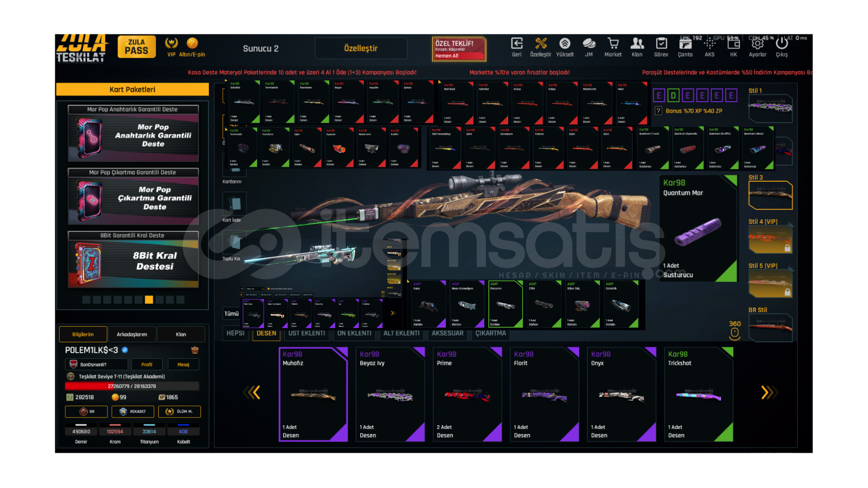The image size is (868, 488).
Task: Click the HP points icon
Action: [162, 397]
